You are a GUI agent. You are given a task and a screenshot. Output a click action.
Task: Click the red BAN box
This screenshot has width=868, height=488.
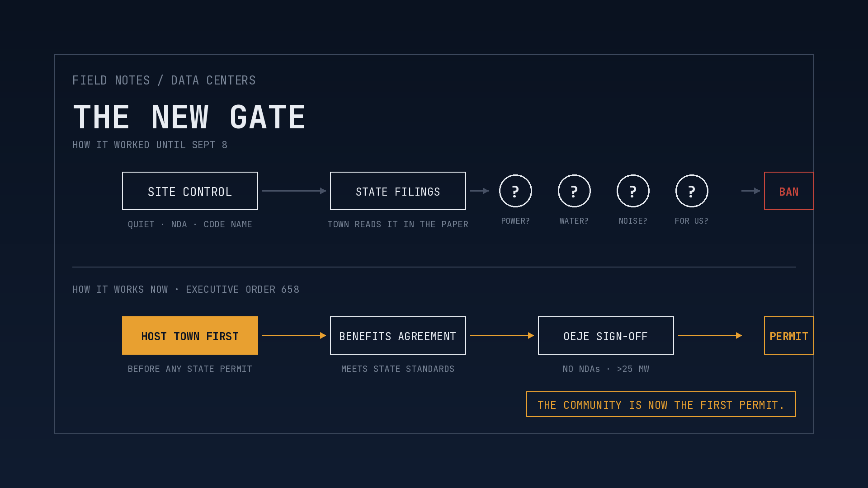(789, 191)
